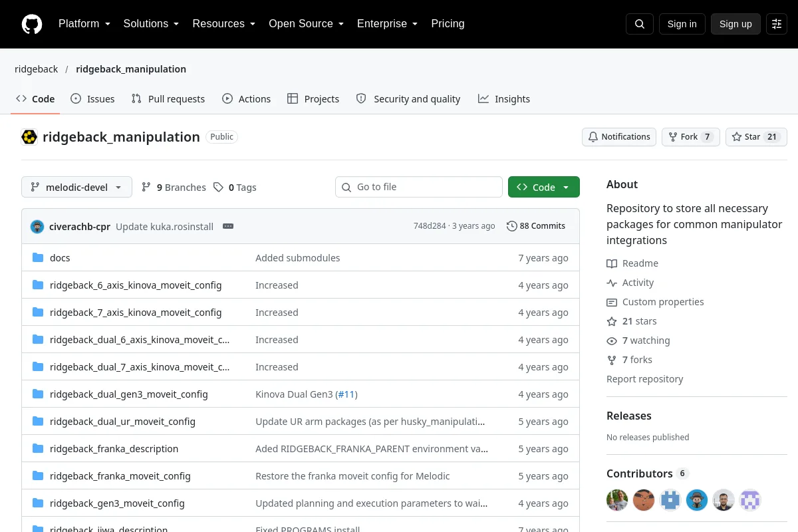This screenshot has width=798, height=532.
Task: Expand the Platform menu
Action: click(84, 24)
